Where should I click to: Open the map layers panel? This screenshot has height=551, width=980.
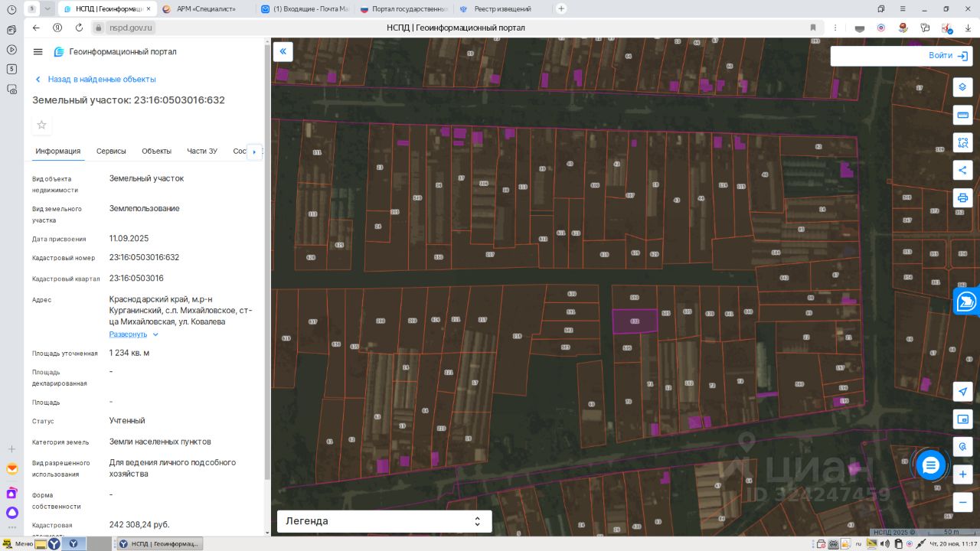[x=962, y=87]
